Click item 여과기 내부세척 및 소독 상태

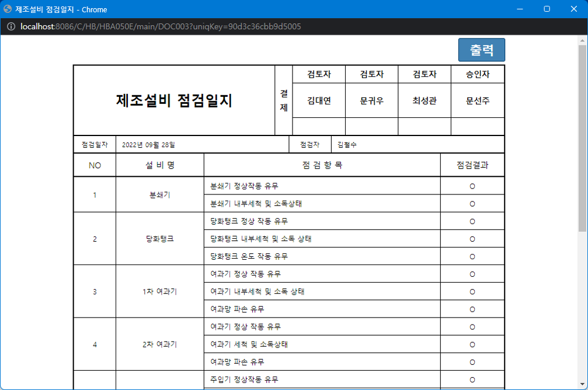(x=258, y=292)
